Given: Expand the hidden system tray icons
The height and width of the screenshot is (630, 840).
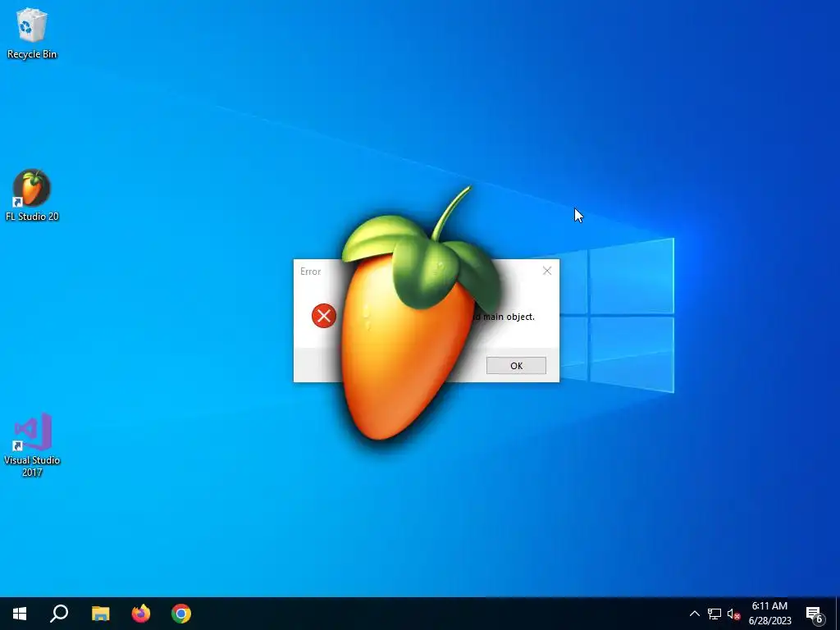Looking at the screenshot, I should tap(694, 614).
